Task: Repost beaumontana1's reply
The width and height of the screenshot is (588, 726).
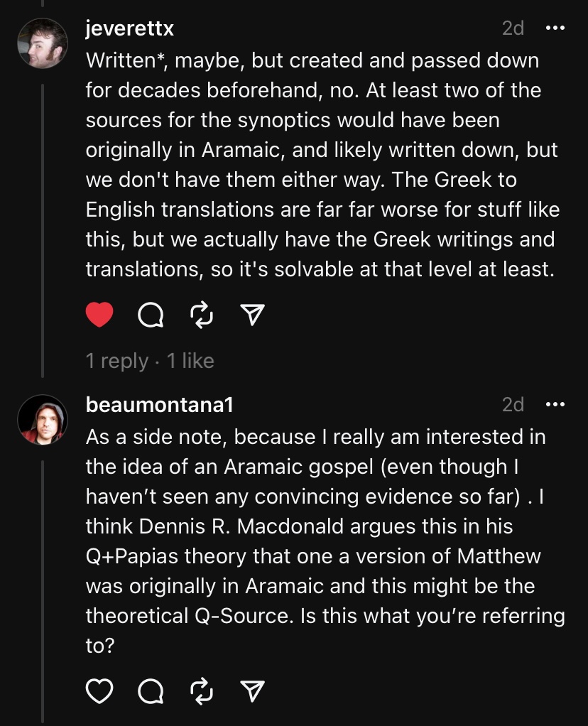Action: pos(201,690)
